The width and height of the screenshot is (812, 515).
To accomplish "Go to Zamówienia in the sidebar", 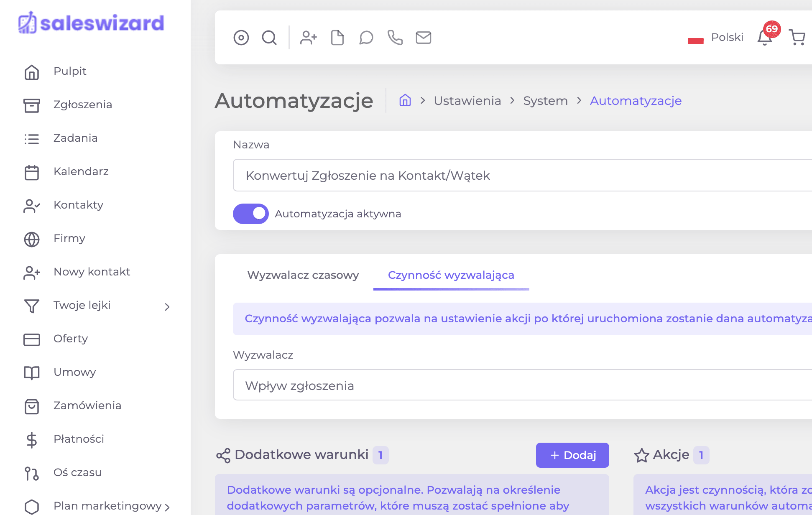I will click(87, 405).
